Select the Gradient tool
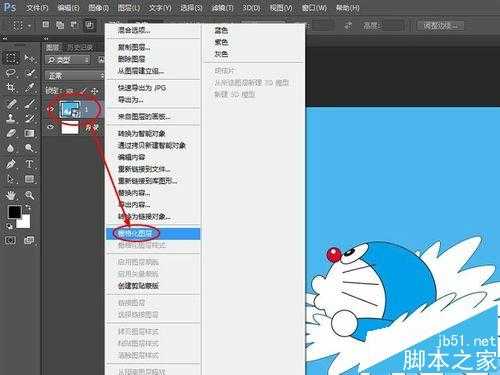 point(29,133)
